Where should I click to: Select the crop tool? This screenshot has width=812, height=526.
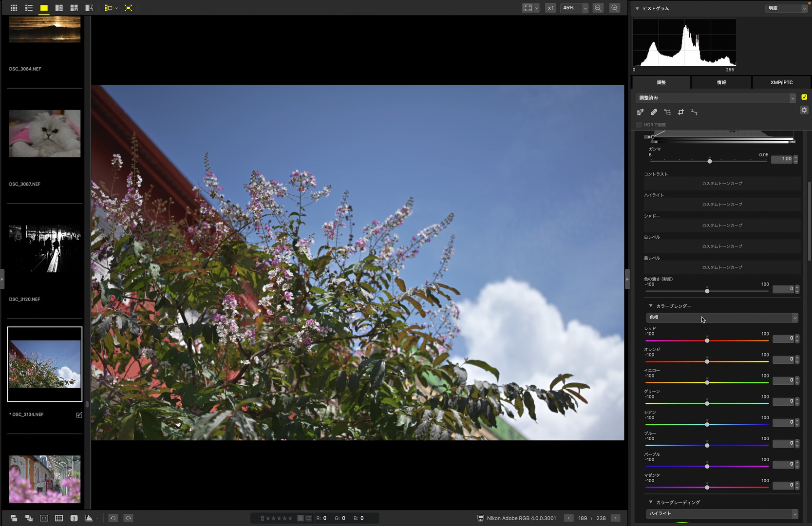tap(681, 112)
